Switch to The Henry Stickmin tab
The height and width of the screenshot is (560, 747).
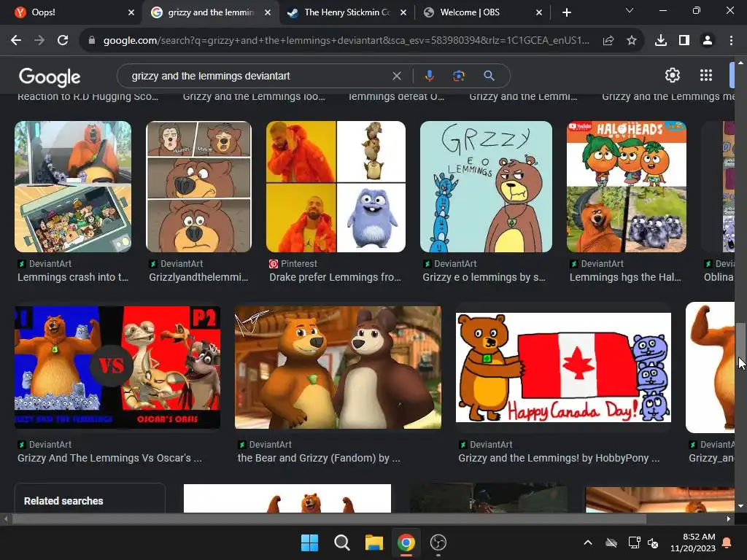tap(347, 12)
